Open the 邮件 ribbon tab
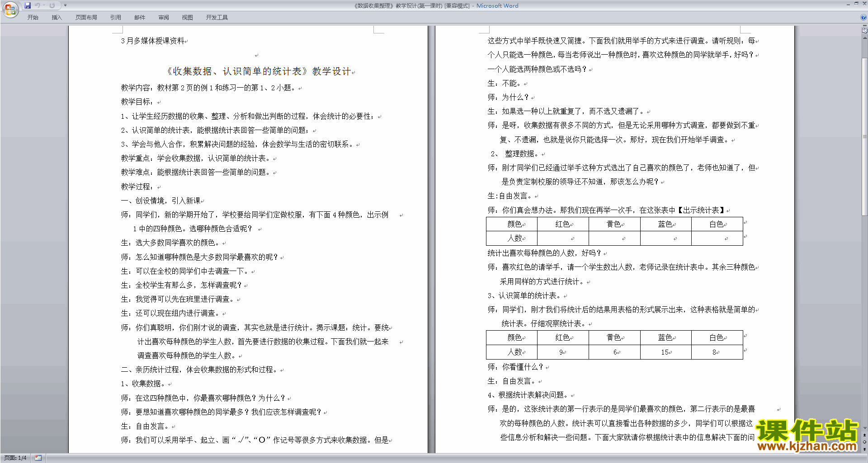The height and width of the screenshot is (463, 868). coord(140,18)
